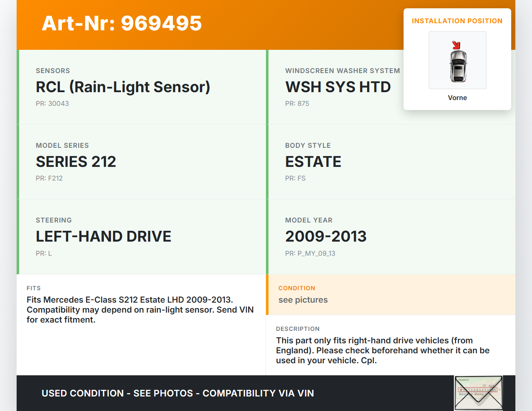The width and height of the screenshot is (532, 411).
Task: Click the USED CONDITION footer banner text
Action: pos(178,393)
